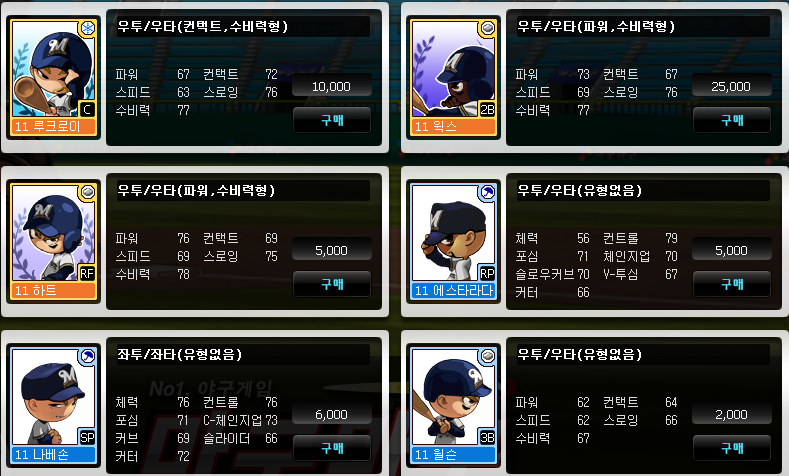
Task: Purchase 11 하트 using the 구매 button
Action: 332,284
